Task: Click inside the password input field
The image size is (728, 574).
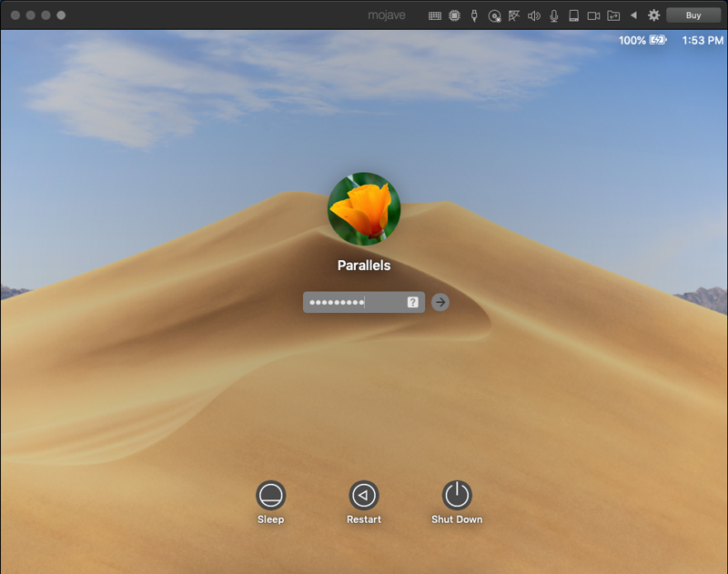Action: 355,301
